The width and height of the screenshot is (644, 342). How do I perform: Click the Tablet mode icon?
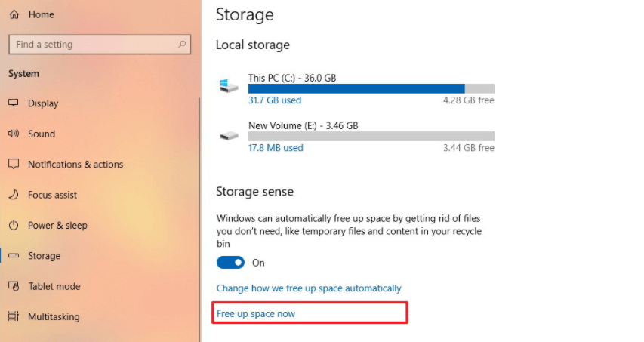(14, 286)
